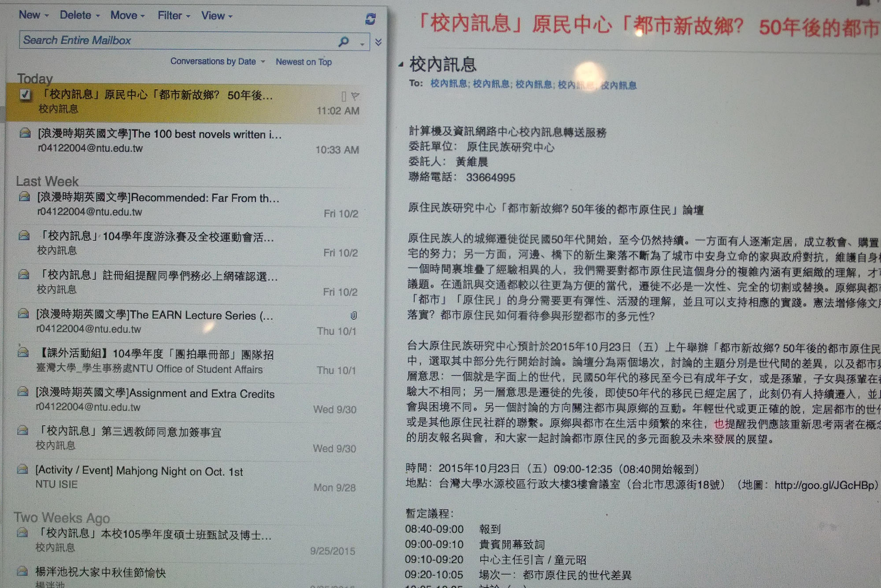Toggle unread status on the highlighted message
Image resolution: width=881 pixels, height=588 pixels.
click(x=344, y=96)
